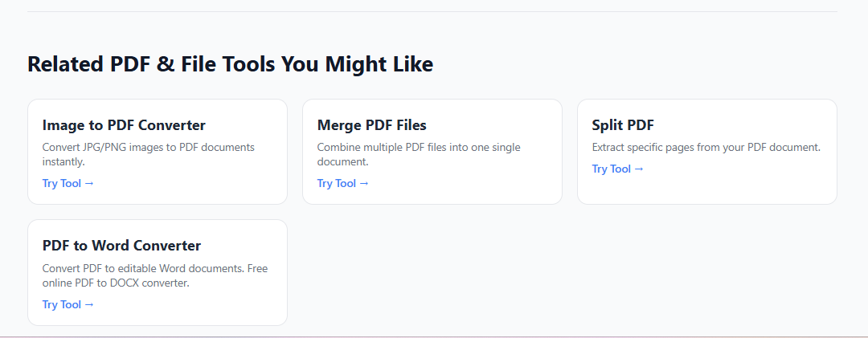Image resolution: width=868 pixels, height=338 pixels.
Task: Click the arrow icon under PDF to Word Converter
Action: (89, 305)
